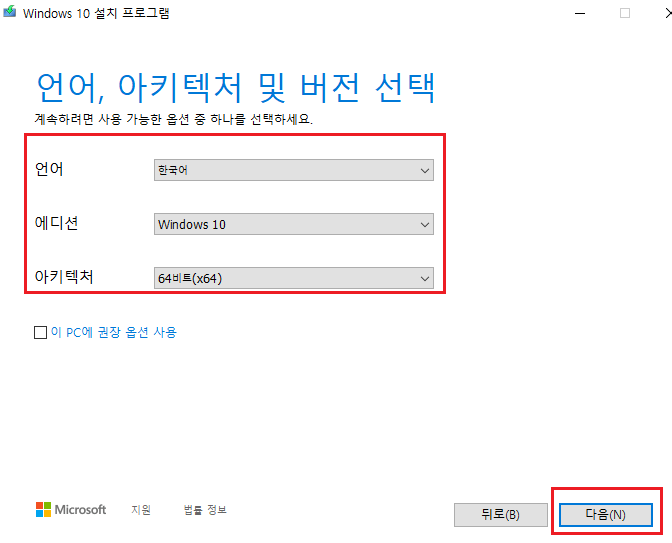Viewport: 672px width, 543px height.
Task: Close the Windows 10 설치 프로그램 window
Action: pyautogui.click(x=668, y=13)
